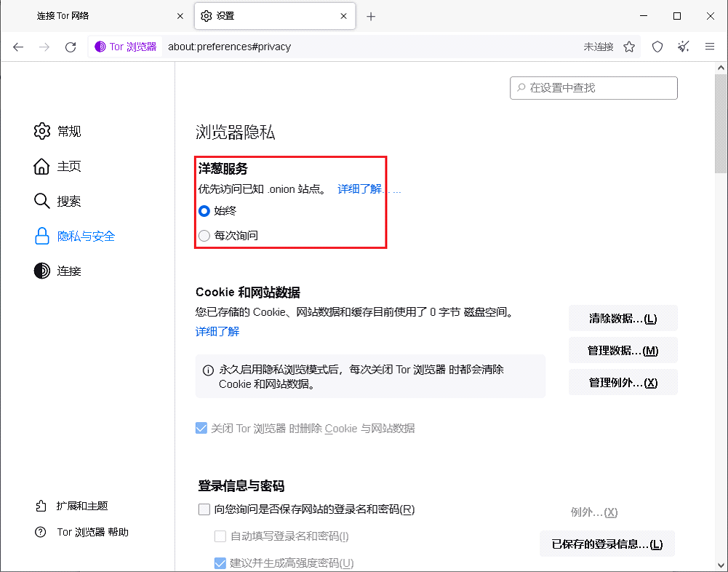Click the 登录信息与密码 heading
This screenshot has height=572, width=728.
(x=241, y=486)
